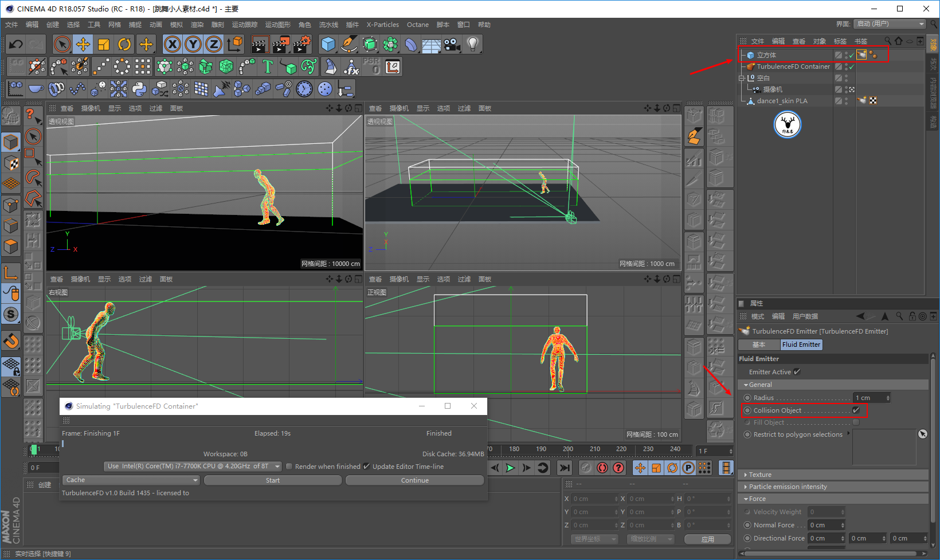The height and width of the screenshot is (560, 940).
Task: Click the TurbulenceFD Emitter tag on the cube
Action: (x=861, y=55)
